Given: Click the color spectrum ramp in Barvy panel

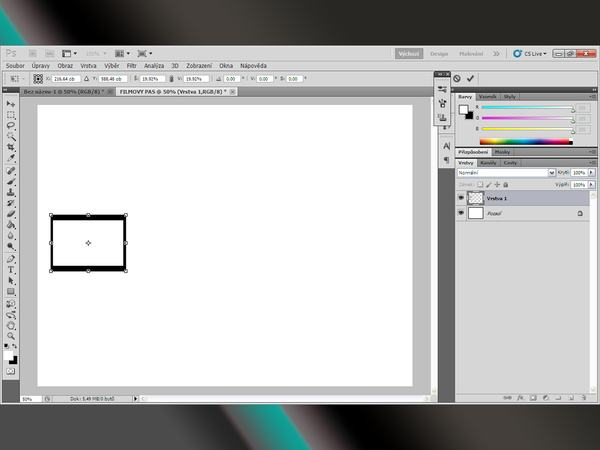Looking at the screenshot, I should click(x=530, y=142).
